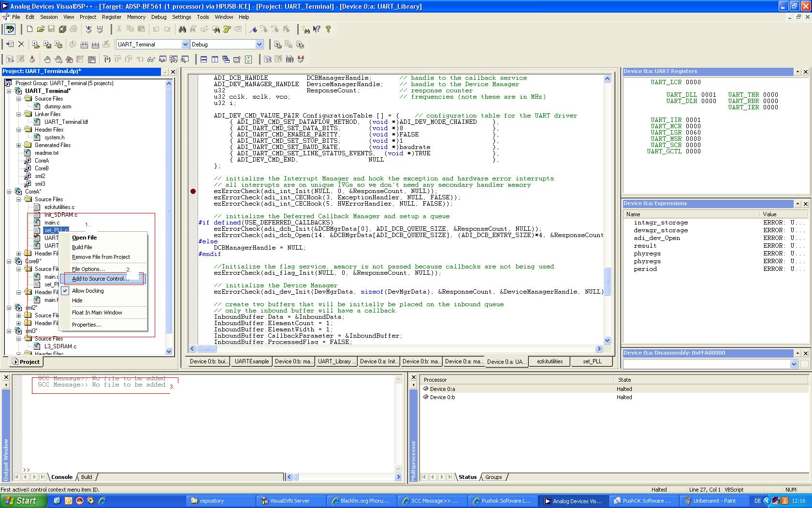Switch to the Build output tab
Image resolution: width=812 pixels, height=508 pixels.
point(87,477)
